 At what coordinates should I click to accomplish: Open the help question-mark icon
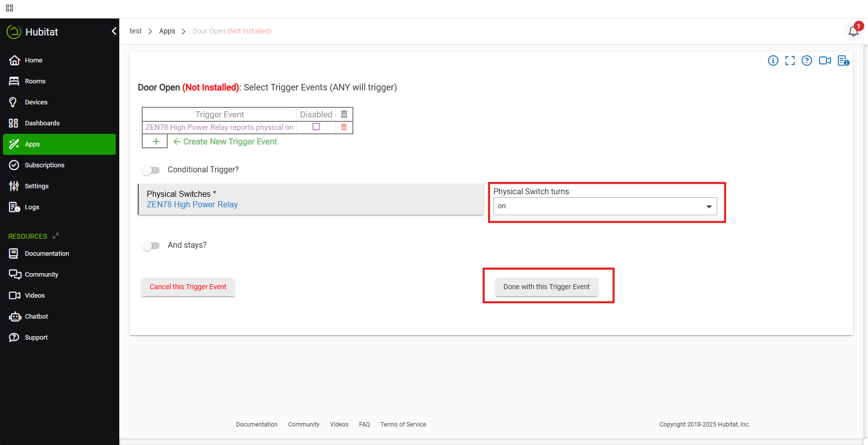click(x=807, y=60)
